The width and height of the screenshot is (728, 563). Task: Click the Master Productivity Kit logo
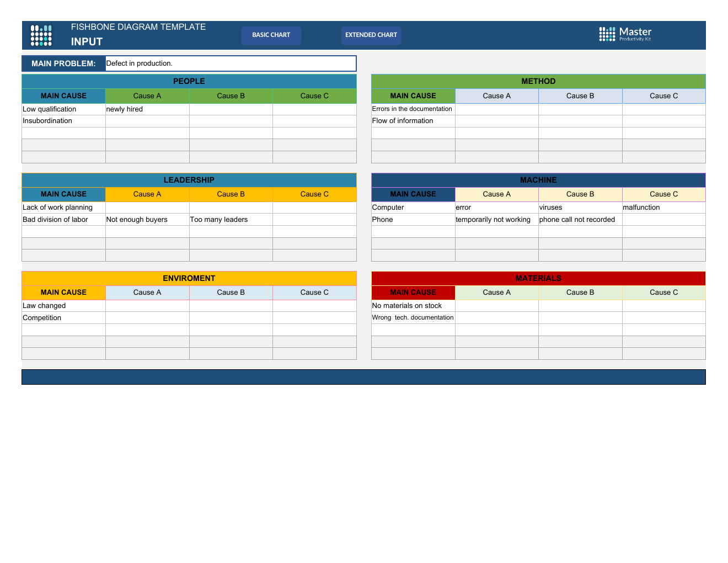point(625,34)
